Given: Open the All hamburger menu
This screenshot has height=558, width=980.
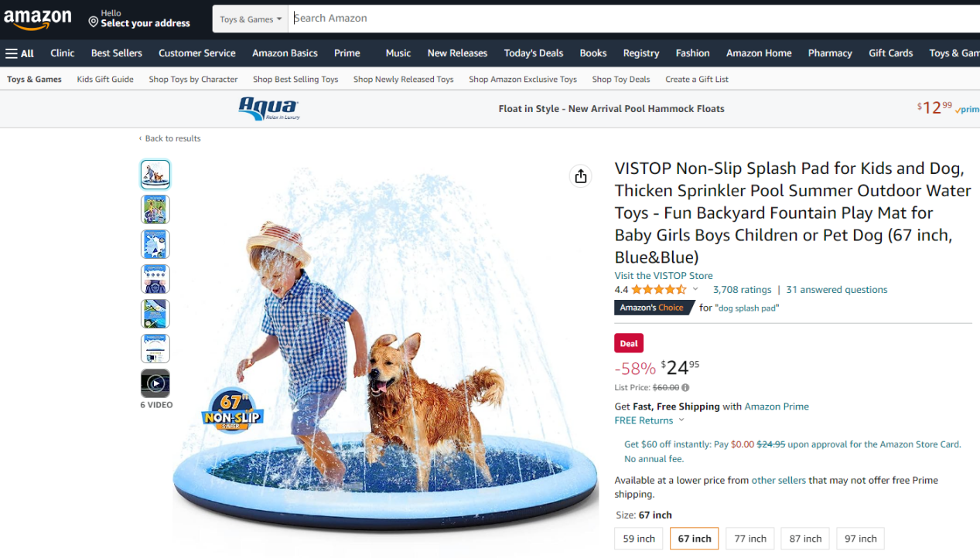Looking at the screenshot, I should pyautogui.click(x=19, y=53).
